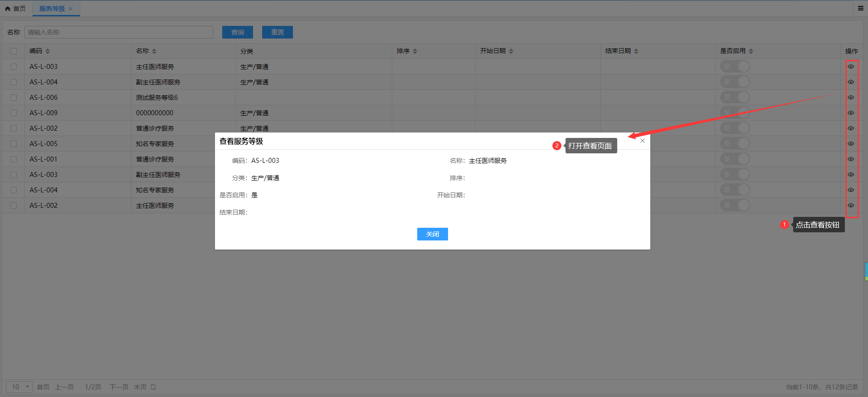Sort by 开始日期 column header arrows
Screen dimensions: 868x397
[511, 51]
